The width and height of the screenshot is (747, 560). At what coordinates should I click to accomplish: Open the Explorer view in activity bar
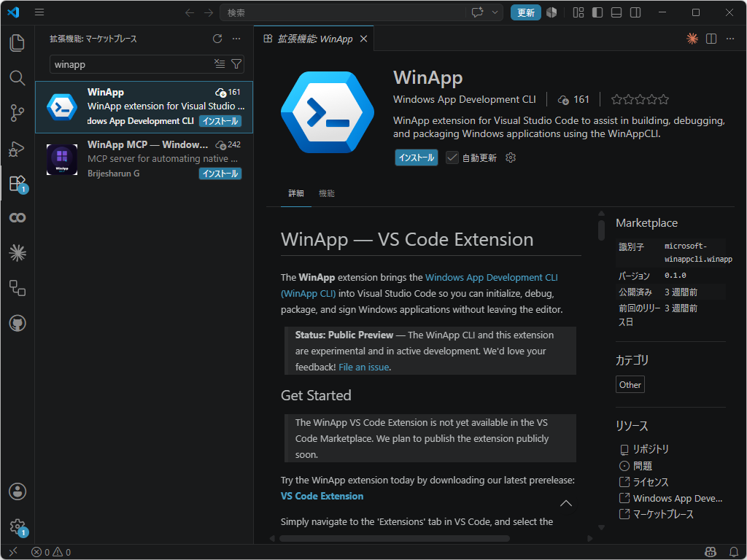[x=18, y=43]
